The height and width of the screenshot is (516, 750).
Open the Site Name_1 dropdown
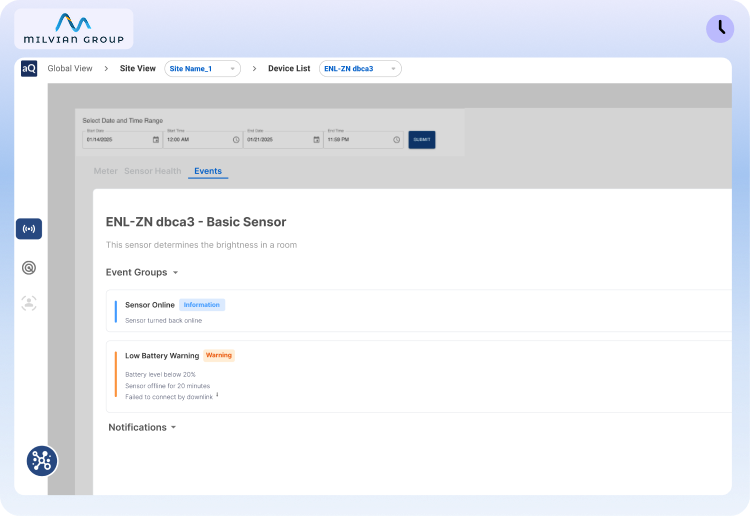(x=203, y=69)
